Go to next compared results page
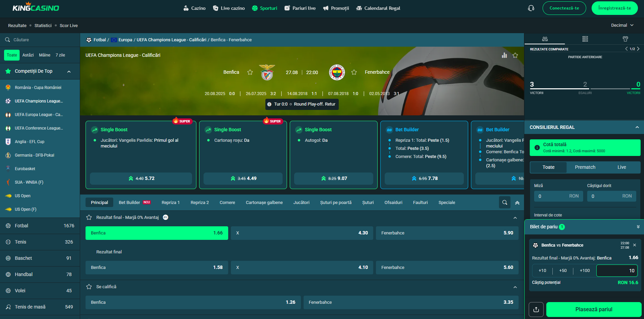The width and height of the screenshot is (644, 319). tap(638, 49)
